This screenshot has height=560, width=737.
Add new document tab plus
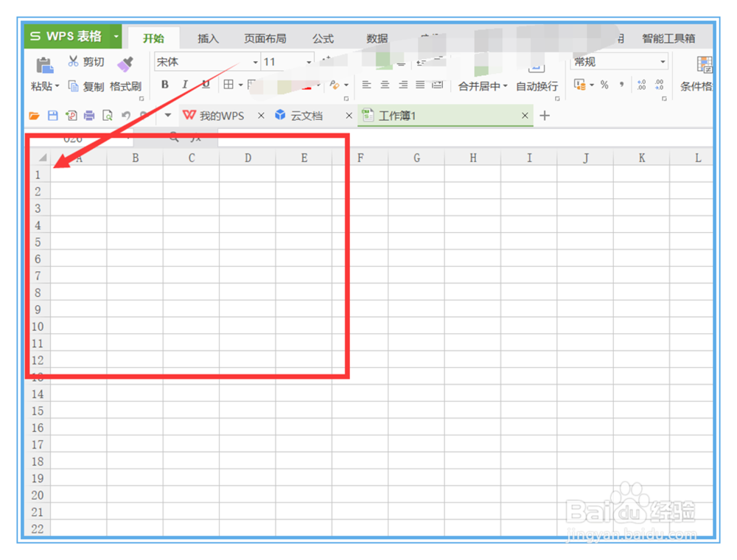click(545, 116)
